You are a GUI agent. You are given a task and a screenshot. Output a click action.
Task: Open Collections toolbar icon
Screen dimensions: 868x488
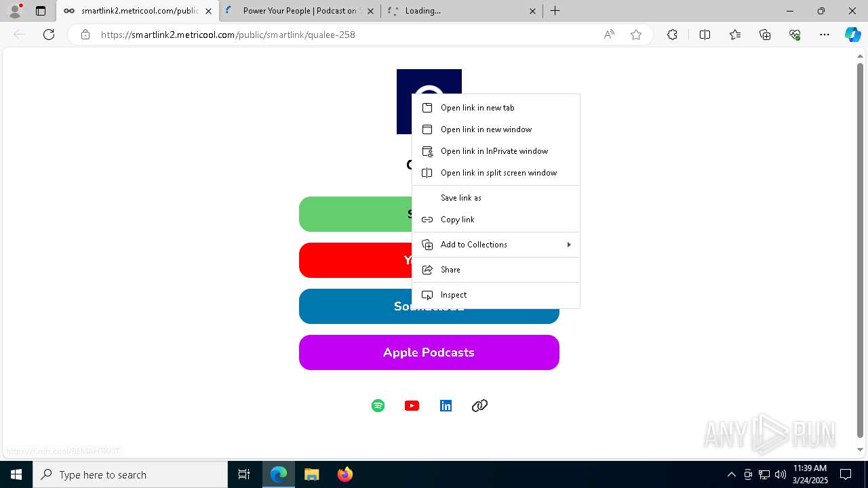765,35
